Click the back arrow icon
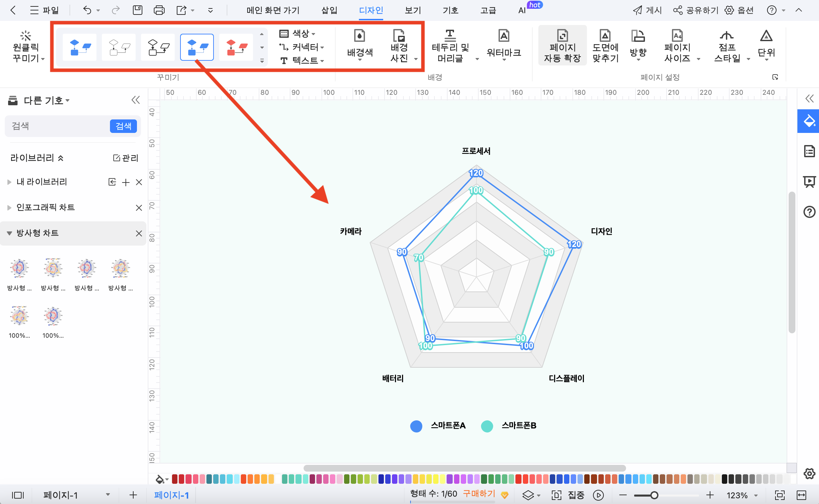 tap(13, 10)
